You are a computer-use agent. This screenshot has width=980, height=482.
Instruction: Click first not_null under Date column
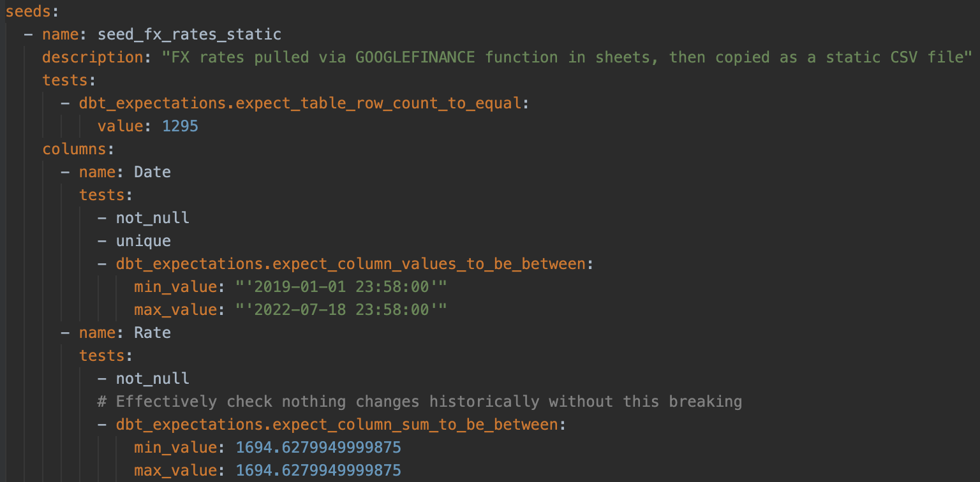[152, 217]
